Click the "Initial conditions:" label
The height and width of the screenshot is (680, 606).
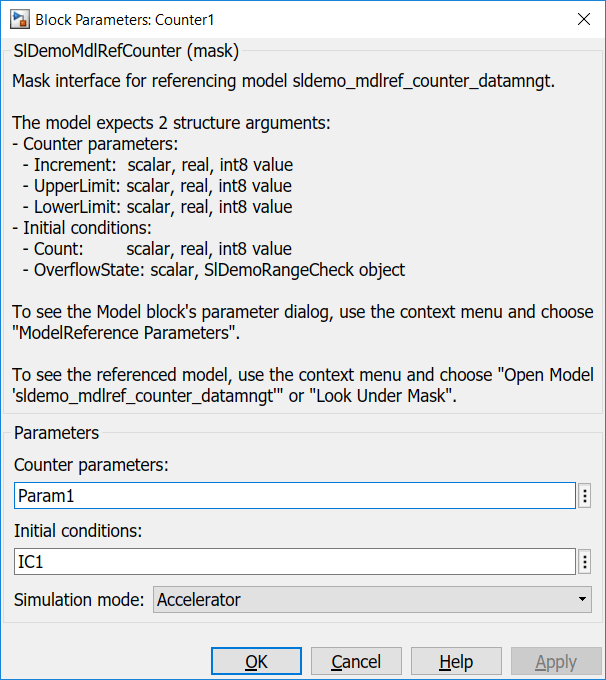click(x=77, y=531)
